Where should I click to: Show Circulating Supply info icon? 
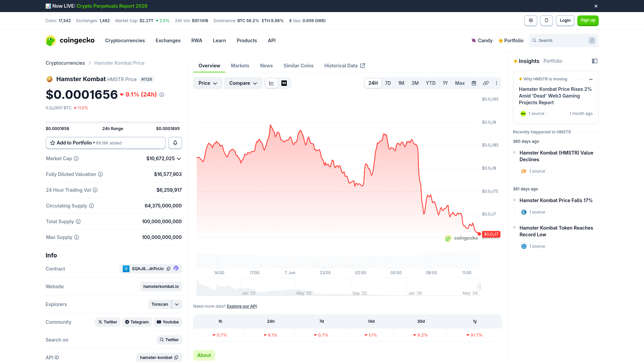click(x=91, y=206)
